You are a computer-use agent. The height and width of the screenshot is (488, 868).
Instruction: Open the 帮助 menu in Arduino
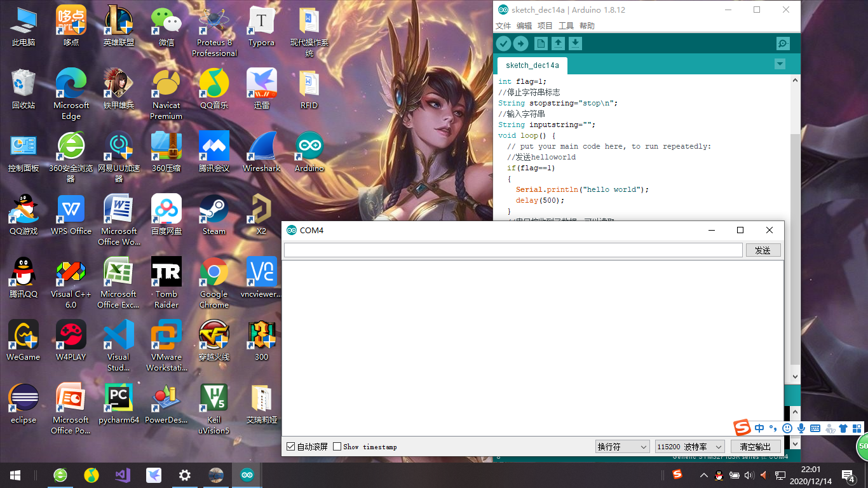(x=587, y=26)
